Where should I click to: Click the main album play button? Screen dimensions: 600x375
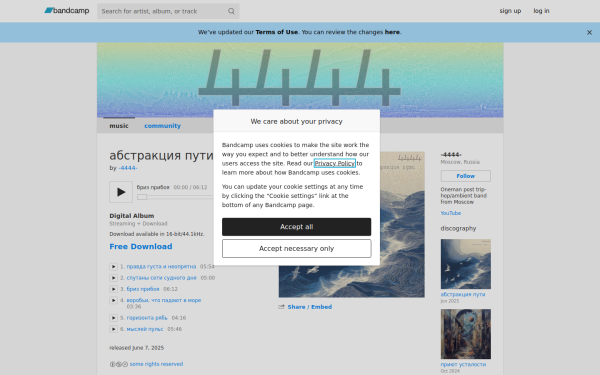coord(121,192)
